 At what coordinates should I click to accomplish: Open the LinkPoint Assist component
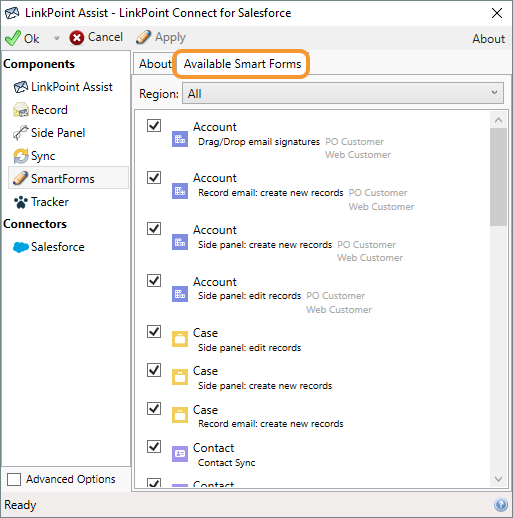(x=63, y=87)
